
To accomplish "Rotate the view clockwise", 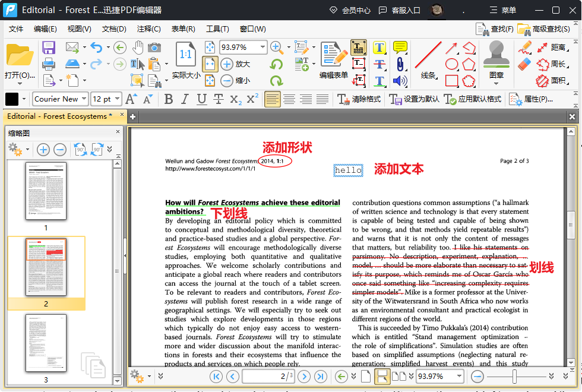I will [276, 81].
